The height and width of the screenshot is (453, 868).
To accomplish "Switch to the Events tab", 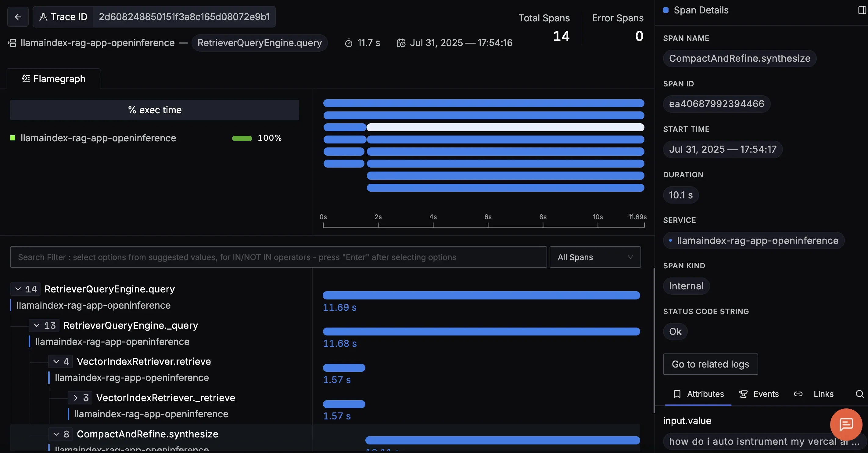I will (x=766, y=394).
